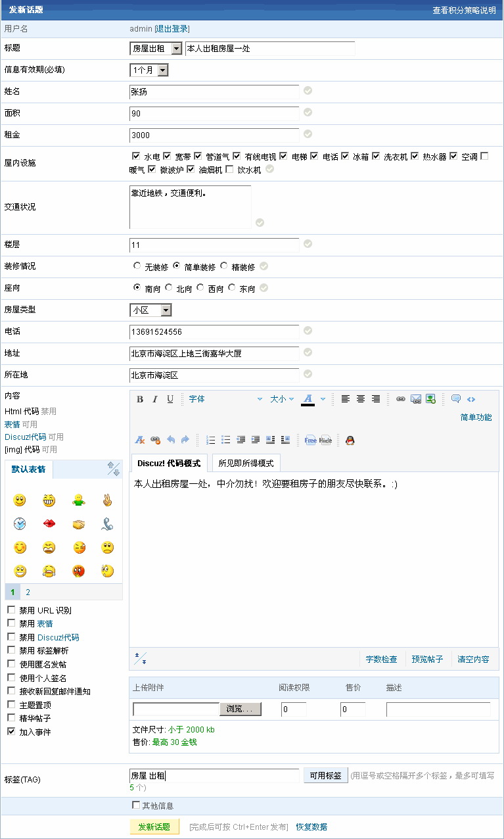
Task: Toggle italic formatting in the editor
Action: click(x=155, y=399)
